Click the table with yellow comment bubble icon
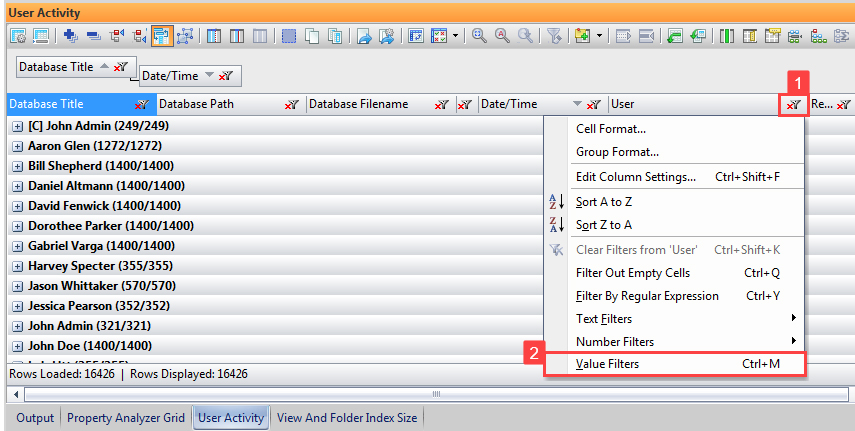This screenshot has width=855, height=431. pyautogui.click(x=773, y=36)
